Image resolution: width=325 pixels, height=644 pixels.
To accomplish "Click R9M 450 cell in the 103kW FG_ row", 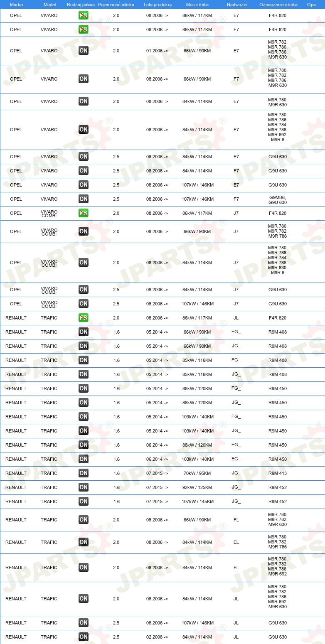I will tap(278, 417).
